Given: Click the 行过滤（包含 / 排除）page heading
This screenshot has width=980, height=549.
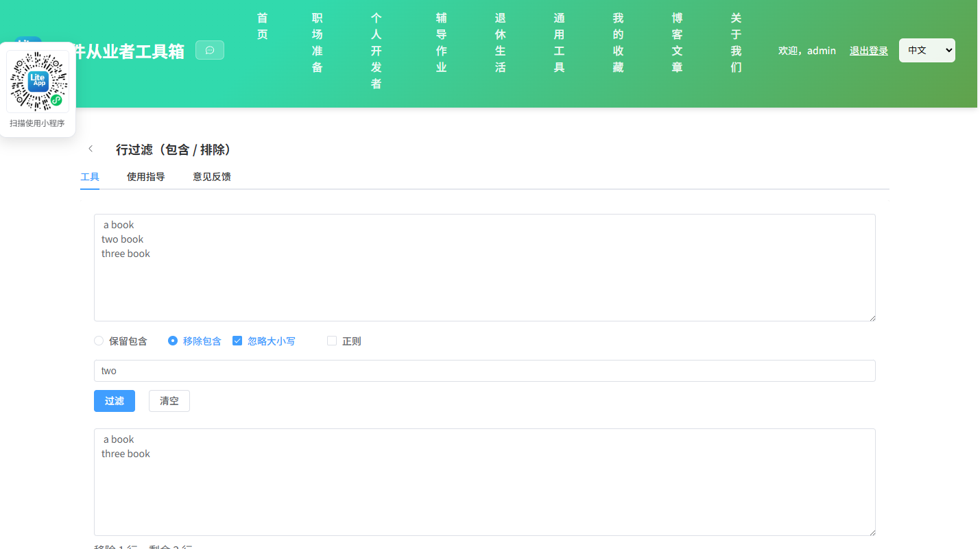Looking at the screenshot, I should [176, 149].
